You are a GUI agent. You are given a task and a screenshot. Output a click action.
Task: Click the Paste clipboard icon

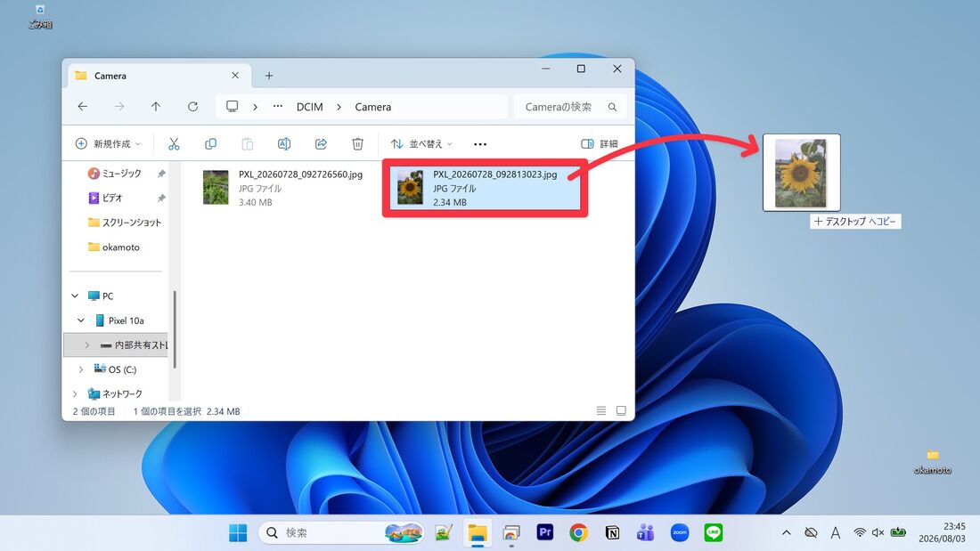click(248, 144)
